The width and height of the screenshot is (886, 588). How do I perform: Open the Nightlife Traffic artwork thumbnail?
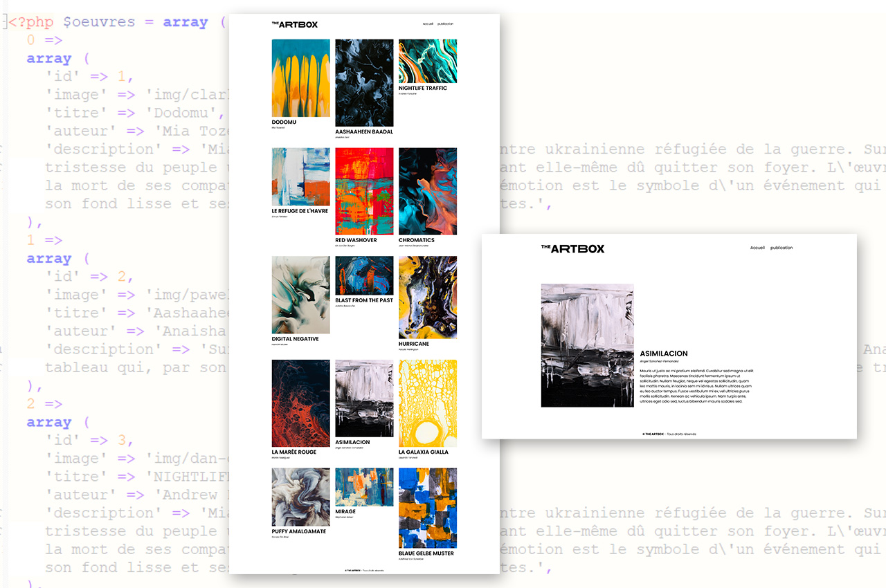click(x=428, y=61)
